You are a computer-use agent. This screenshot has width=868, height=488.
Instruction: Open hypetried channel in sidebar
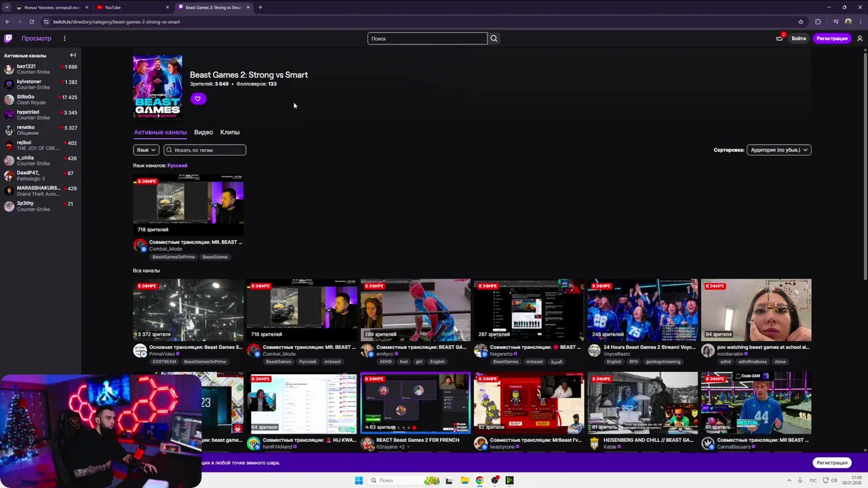click(41, 115)
